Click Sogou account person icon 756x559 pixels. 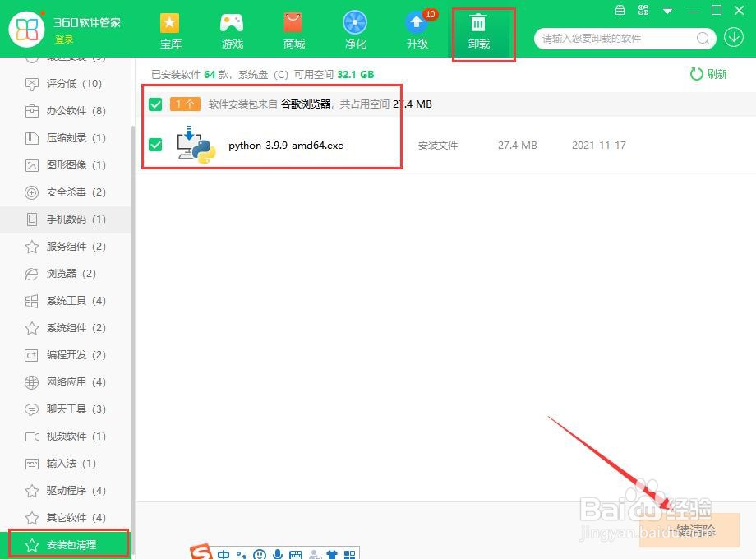coord(315,555)
